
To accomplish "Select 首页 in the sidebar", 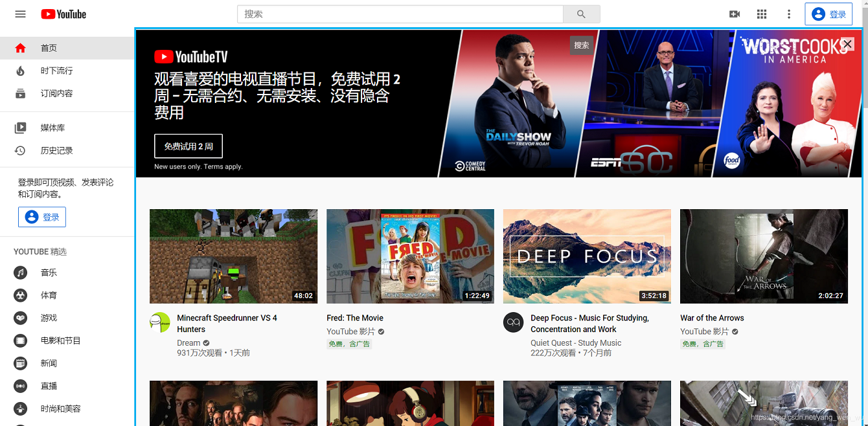I will tap(49, 48).
